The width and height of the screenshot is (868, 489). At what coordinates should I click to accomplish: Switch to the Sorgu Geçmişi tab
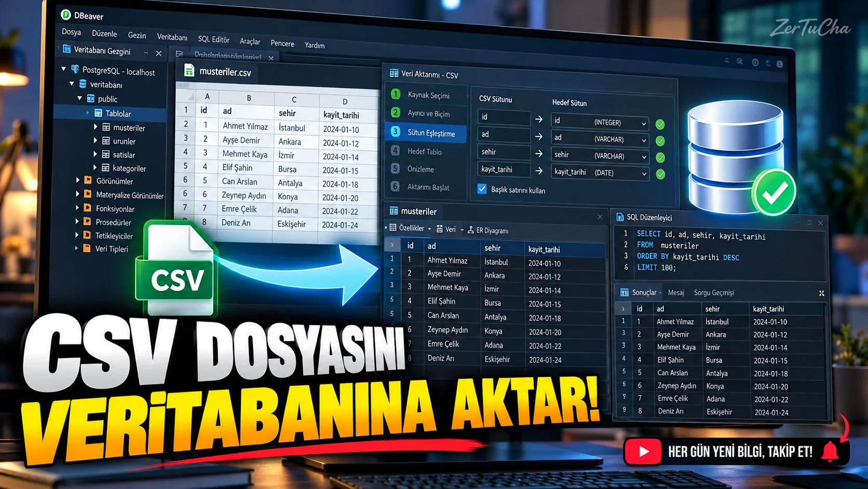tap(714, 293)
